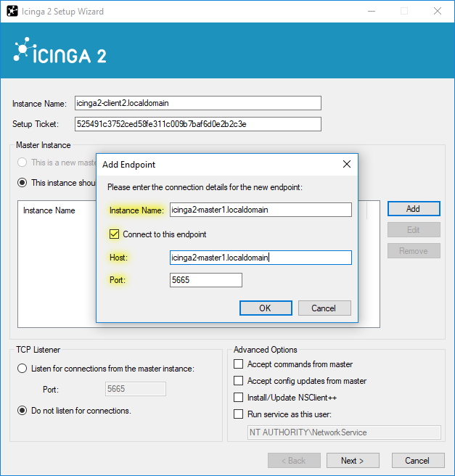
Task: Click the Add endpoint button
Action: [414, 209]
